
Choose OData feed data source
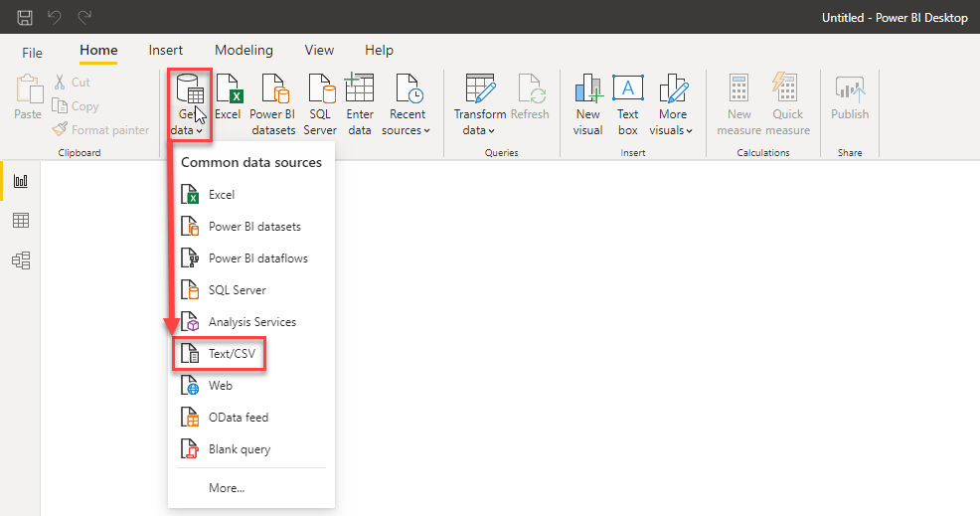pos(251,418)
